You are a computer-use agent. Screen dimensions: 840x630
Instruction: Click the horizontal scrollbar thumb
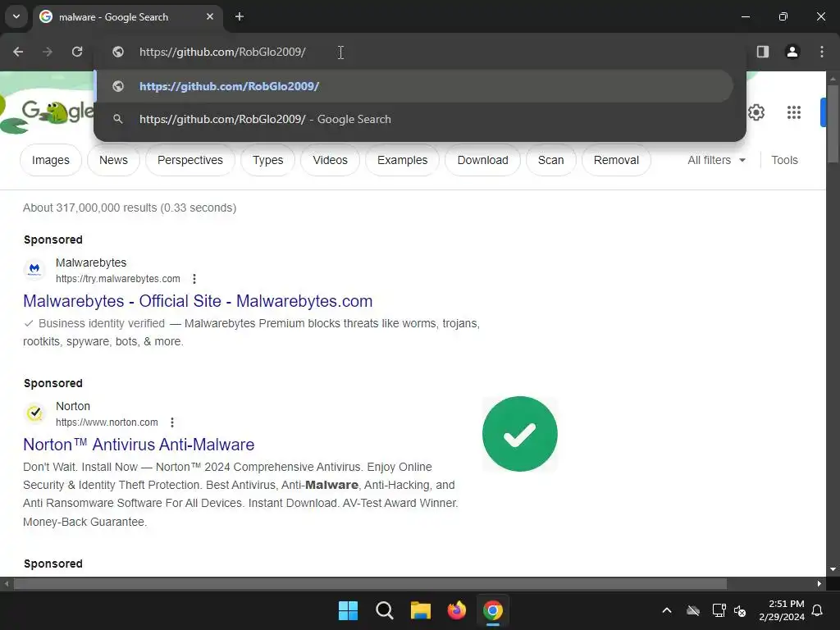pyautogui.click(x=370, y=584)
